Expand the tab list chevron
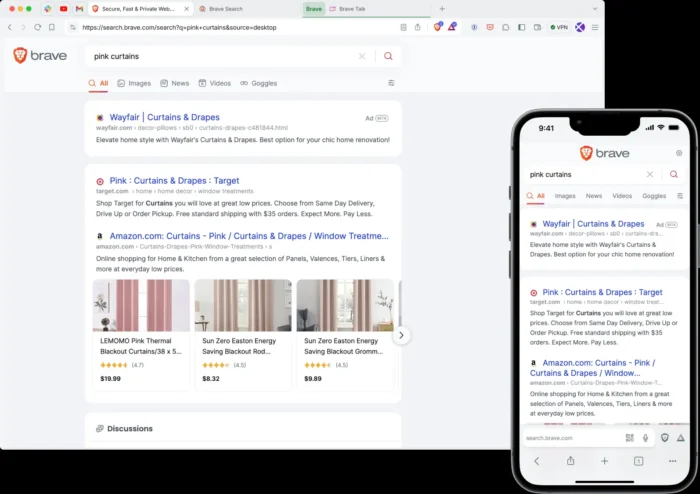Viewport: 700px width, 494px height. (595, 8)
